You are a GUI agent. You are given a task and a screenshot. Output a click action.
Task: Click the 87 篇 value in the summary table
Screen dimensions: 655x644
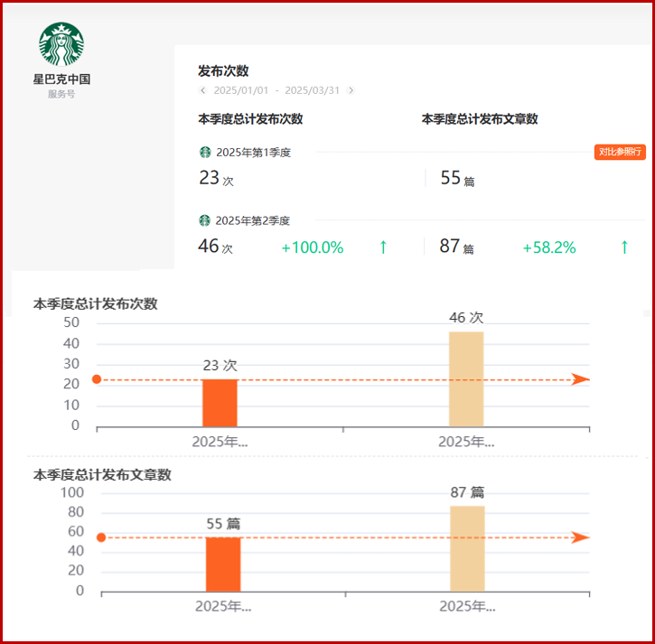click(x=456, y=247)
